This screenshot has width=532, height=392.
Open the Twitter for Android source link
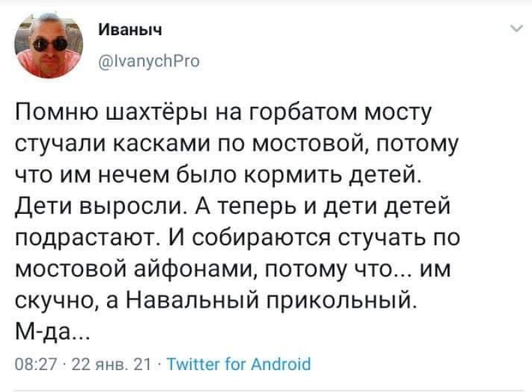[238, 363]
